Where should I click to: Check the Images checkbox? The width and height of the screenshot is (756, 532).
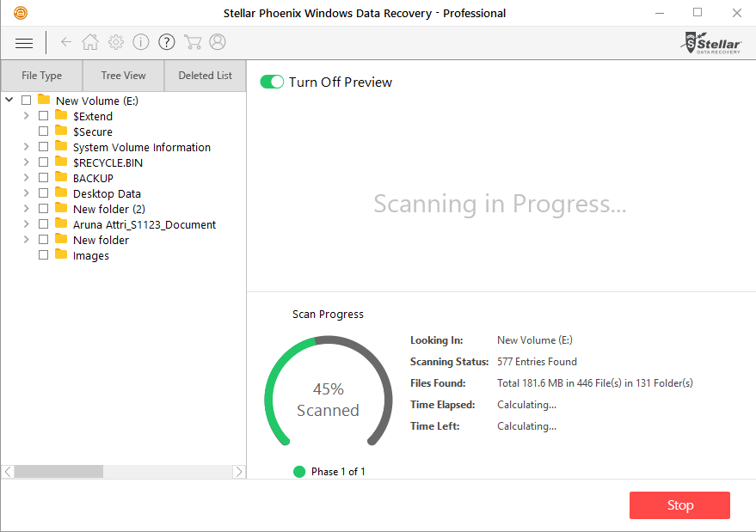click(43, 255)
